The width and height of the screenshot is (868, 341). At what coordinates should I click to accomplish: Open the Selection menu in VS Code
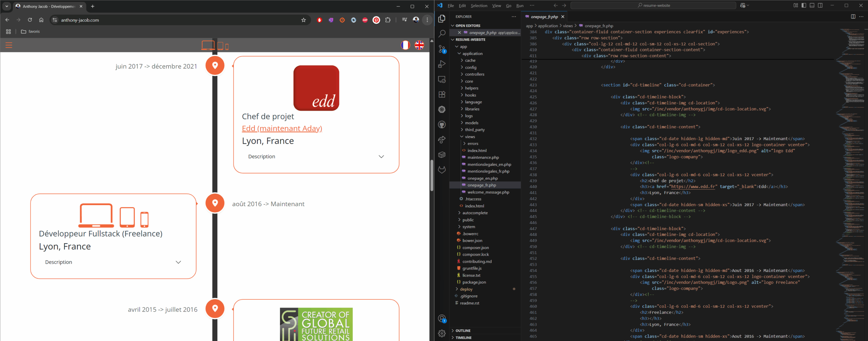479,6
